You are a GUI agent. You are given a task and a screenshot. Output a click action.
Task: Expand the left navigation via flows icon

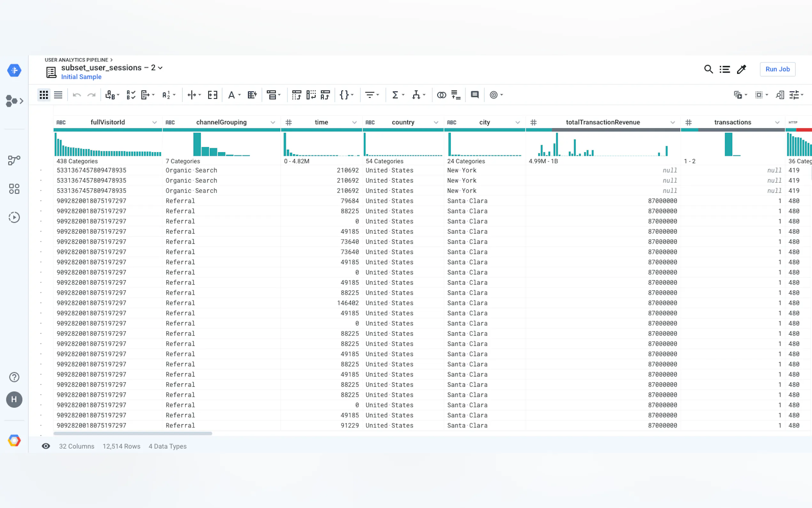[x=14, y=101]
